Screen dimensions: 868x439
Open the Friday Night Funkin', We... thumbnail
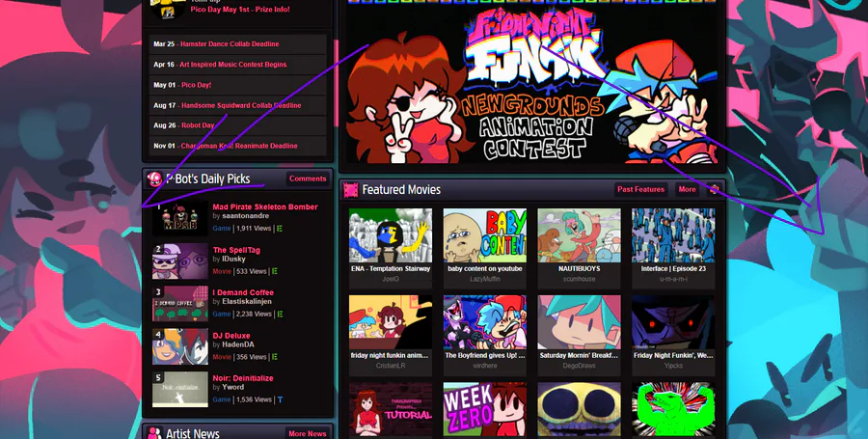pyautogui.click(x=673, y=322)
